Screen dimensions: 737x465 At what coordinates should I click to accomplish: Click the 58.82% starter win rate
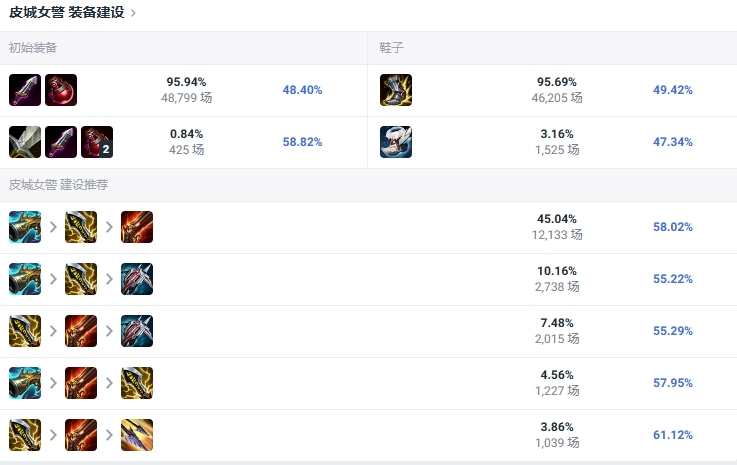302,142
